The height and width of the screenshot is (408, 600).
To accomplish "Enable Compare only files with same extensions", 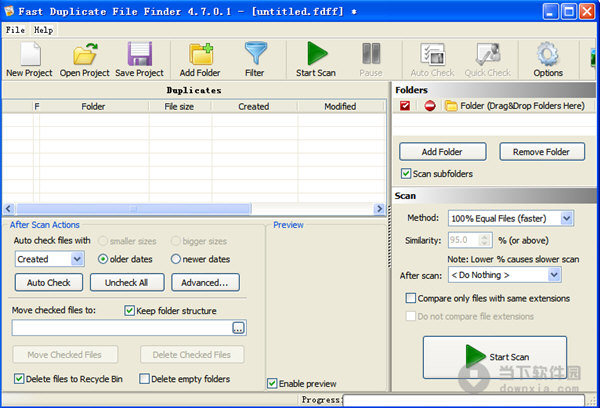I will [x=411, y=298].
